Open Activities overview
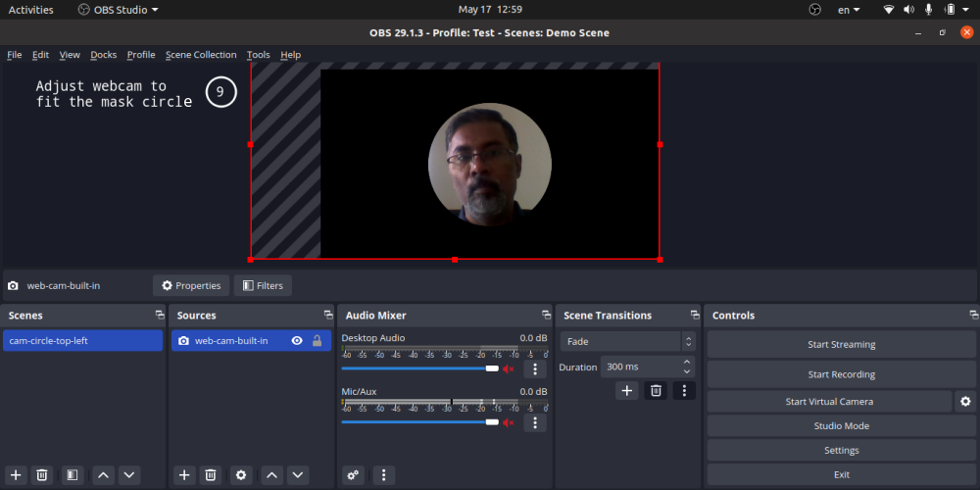Image resolution: width=980 pixels, height=490 pixels. point(30,10)
